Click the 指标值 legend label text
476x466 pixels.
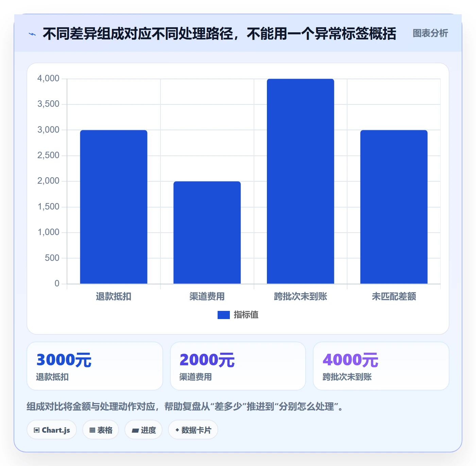pyautogui.click(x=246, y=315)
